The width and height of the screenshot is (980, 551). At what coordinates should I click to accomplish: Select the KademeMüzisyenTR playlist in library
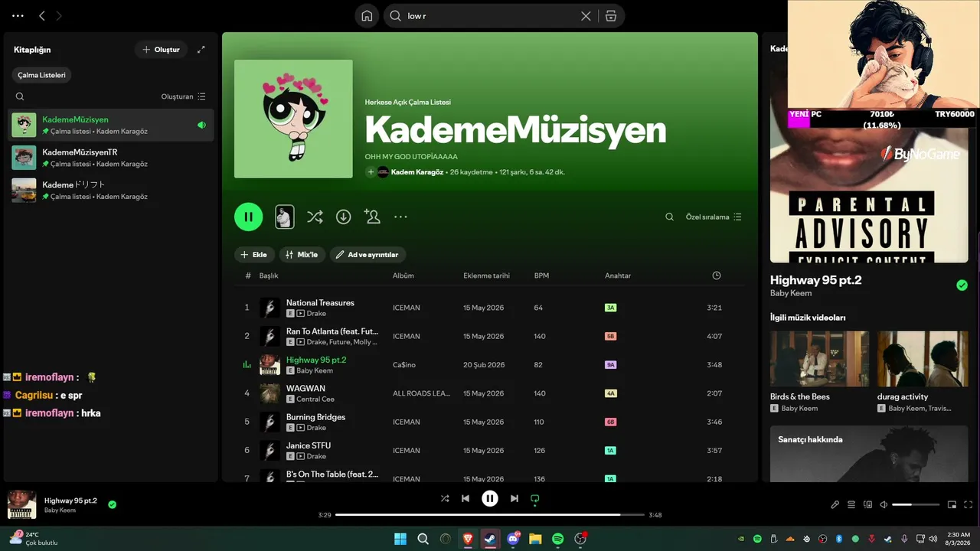[111, 158]
